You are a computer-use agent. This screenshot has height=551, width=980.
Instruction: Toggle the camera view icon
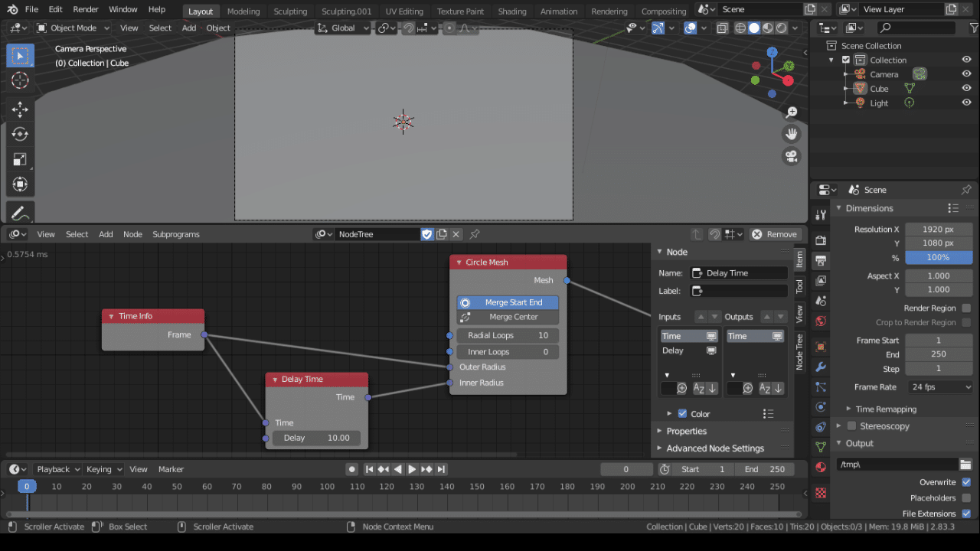(792, 156)
